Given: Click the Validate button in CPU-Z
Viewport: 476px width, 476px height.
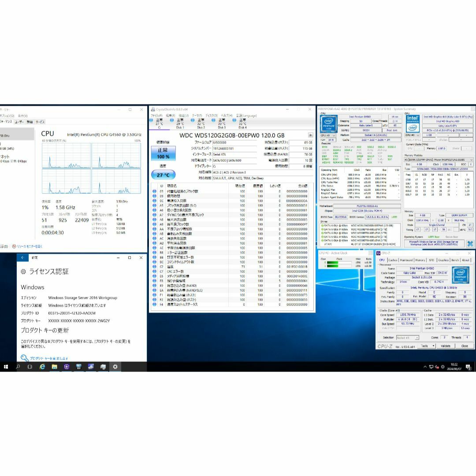Looking at the screenshot, I should [445, 346].
